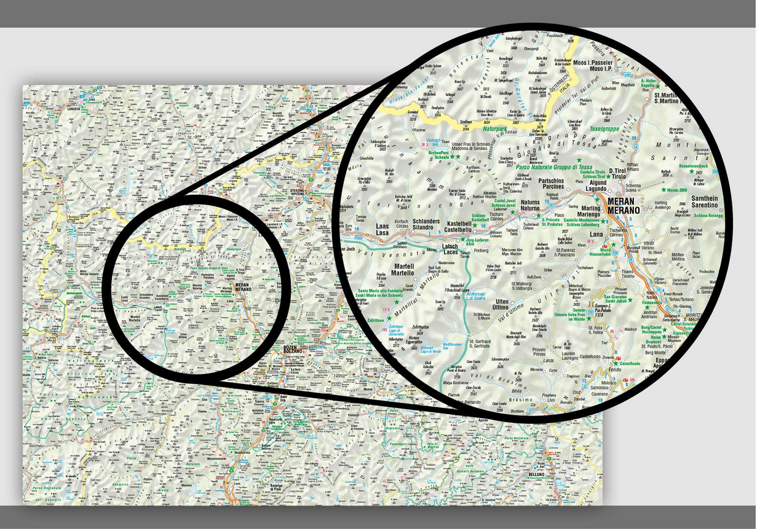The image size is (760, 532).
Task: Click the town dot for Naturns Naturno
Action: tap(533, 214)
